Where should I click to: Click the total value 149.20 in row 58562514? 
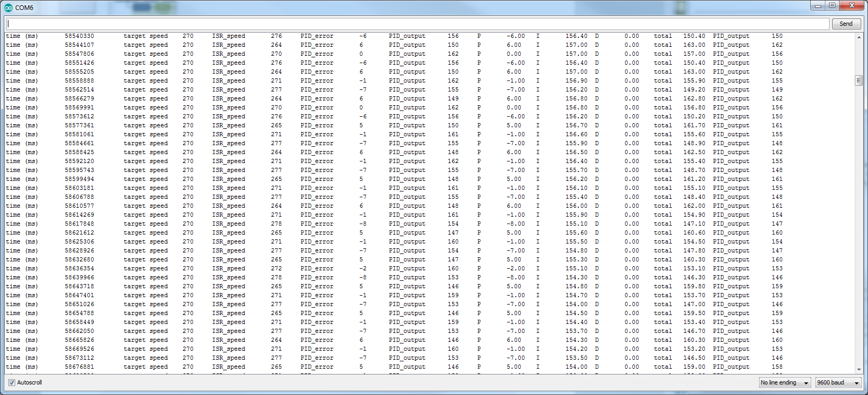pyautogui.click(x=694, y=89)
